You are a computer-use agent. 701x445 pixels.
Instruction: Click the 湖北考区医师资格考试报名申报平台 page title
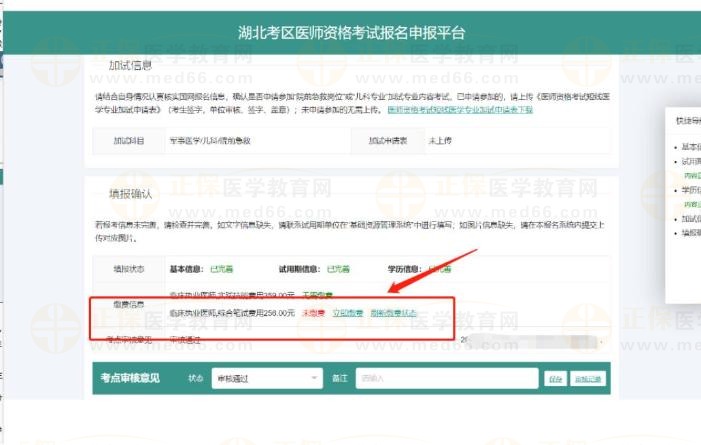coord(351,33)
